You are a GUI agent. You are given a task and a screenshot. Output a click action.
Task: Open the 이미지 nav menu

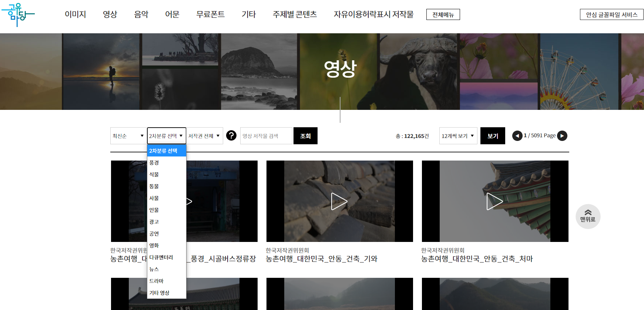coord(76,14)
